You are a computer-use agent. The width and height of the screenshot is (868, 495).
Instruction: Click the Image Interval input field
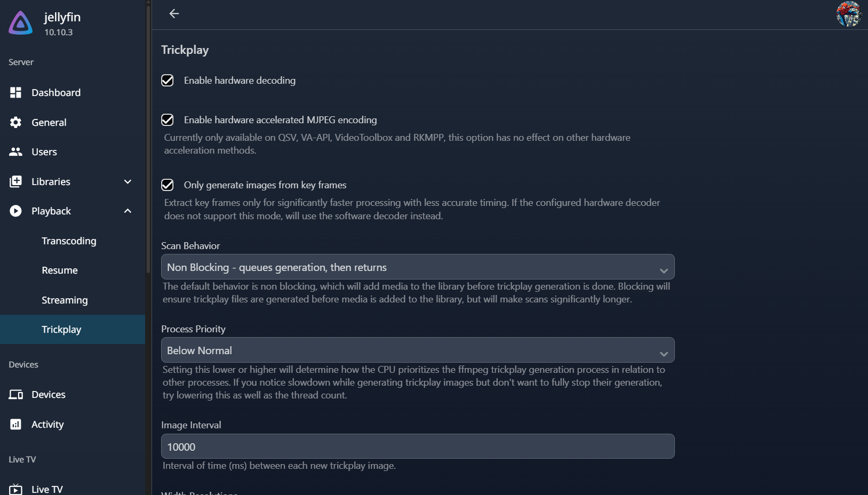pos(417,446)
